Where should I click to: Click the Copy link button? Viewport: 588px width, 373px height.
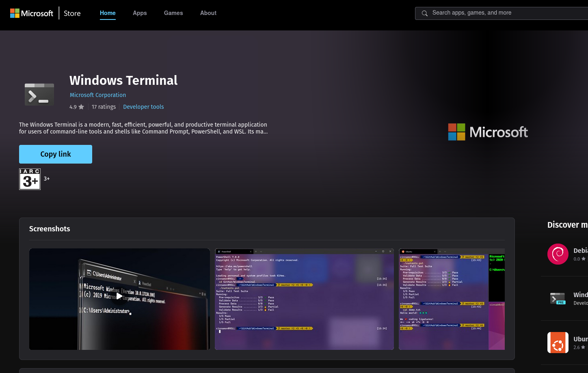coord(56,154)
